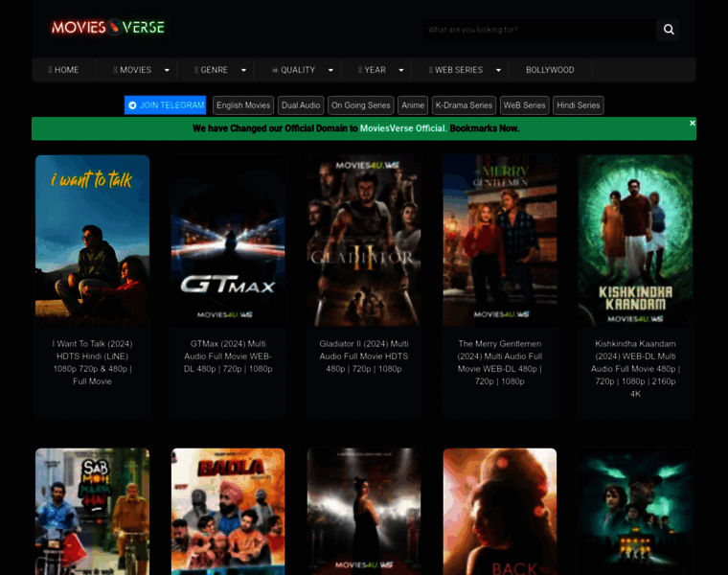Open the Kishkindha Kaandam poster

pyautogui.click(x=635, y=241)
